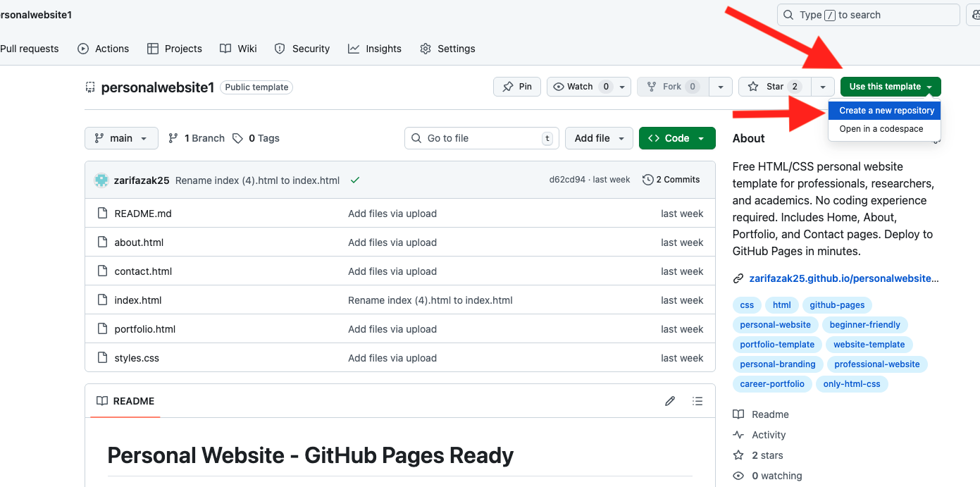This screenshot has height=487, width=980.
Task: Open the Actions tab
Action: [x=104, y=49]
